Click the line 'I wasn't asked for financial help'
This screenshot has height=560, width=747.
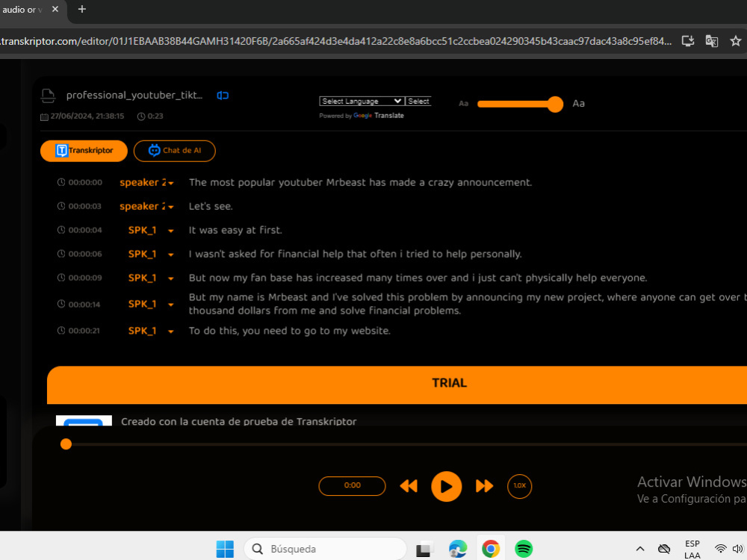(355, 254)
